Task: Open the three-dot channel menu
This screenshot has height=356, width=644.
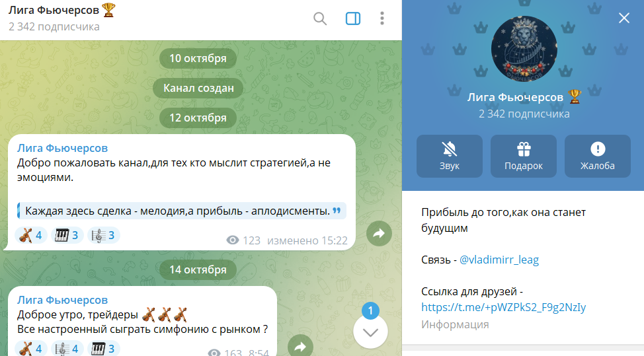Action: pyautogui.click(x=382, y=18)
